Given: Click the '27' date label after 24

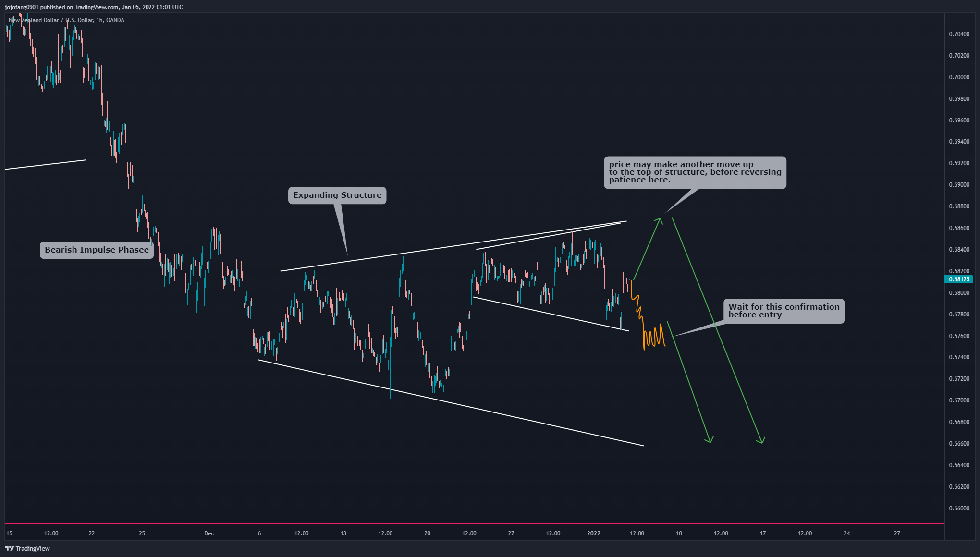Looking at the screenshot, I should click(x=897, y=533).
